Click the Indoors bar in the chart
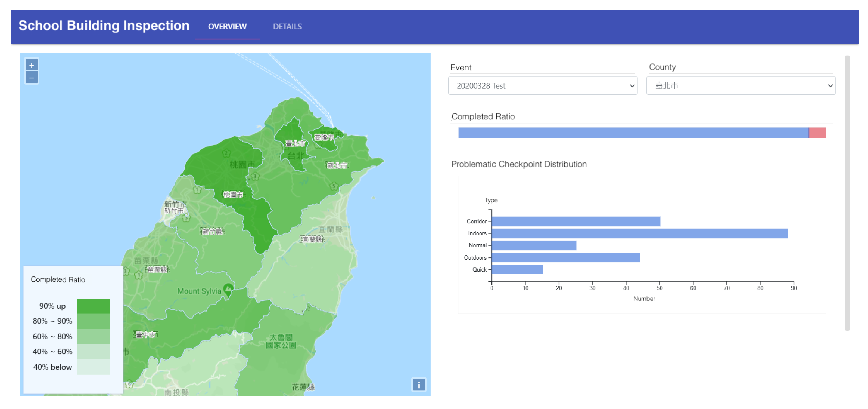Screen dimensions: 868x409 (x=639, y=233)
